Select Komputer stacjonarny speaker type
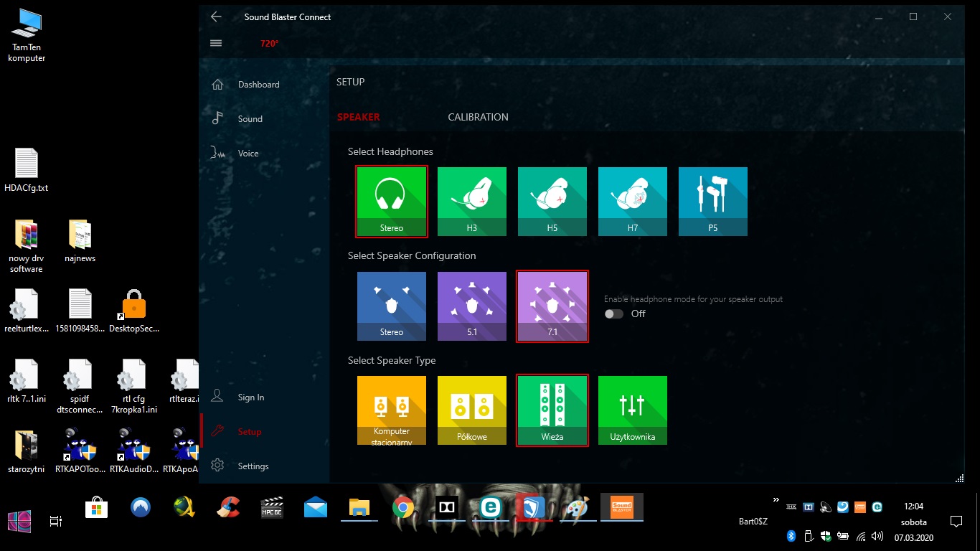This screenshot has width=980, height=551. click(x=392, y=410)
